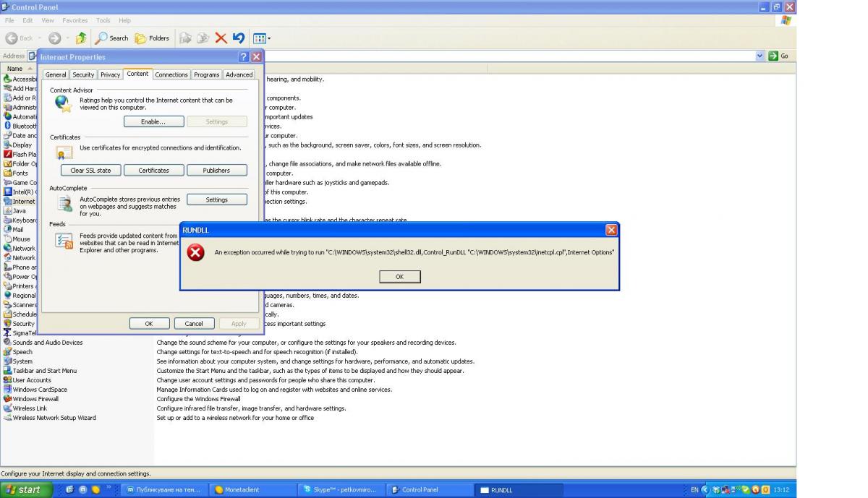Image resolution: width=868 pixels, height=498 pixels.
Task: Close the RUNDLL error dialog
Action: pos(611,230)
